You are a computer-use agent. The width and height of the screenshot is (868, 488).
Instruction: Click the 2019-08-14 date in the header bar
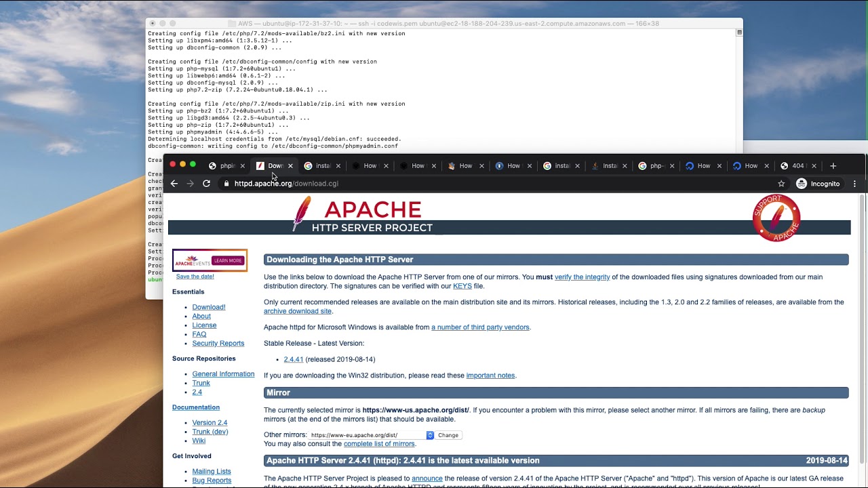(x=827, y=461)
